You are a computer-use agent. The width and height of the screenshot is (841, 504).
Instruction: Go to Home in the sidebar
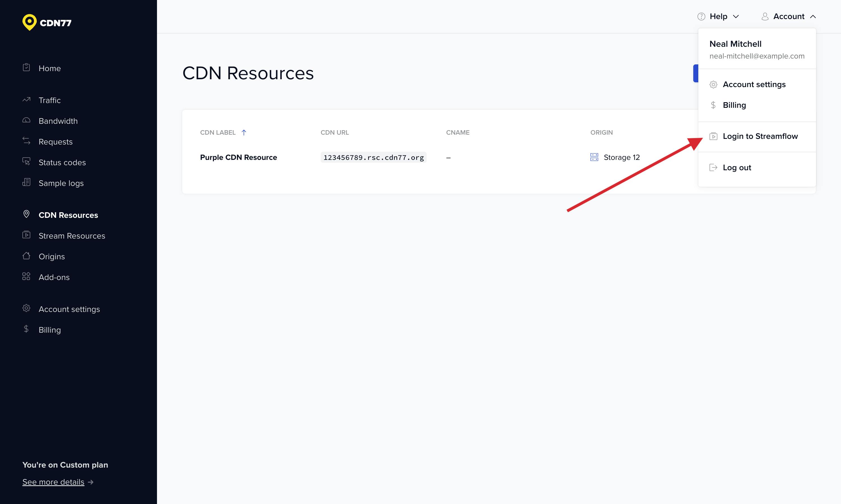50,68
